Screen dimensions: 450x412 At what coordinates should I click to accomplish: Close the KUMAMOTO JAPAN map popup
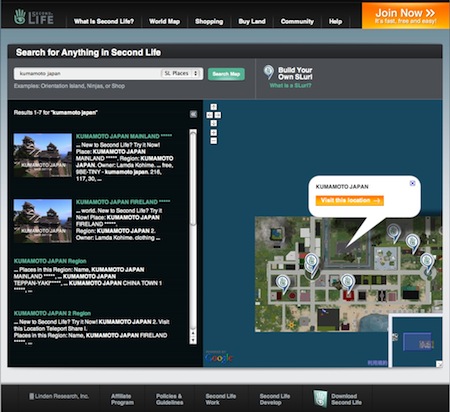tap(412, 183)
